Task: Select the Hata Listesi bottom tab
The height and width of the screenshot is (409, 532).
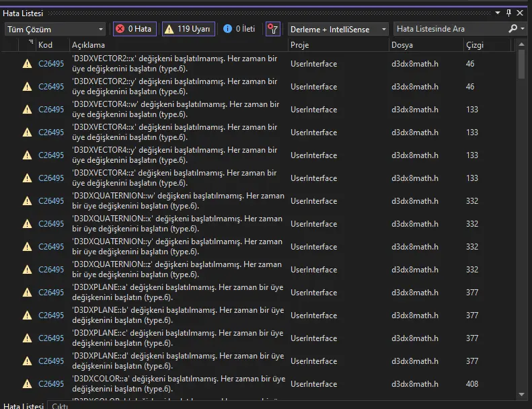Action: pos(23,406)
